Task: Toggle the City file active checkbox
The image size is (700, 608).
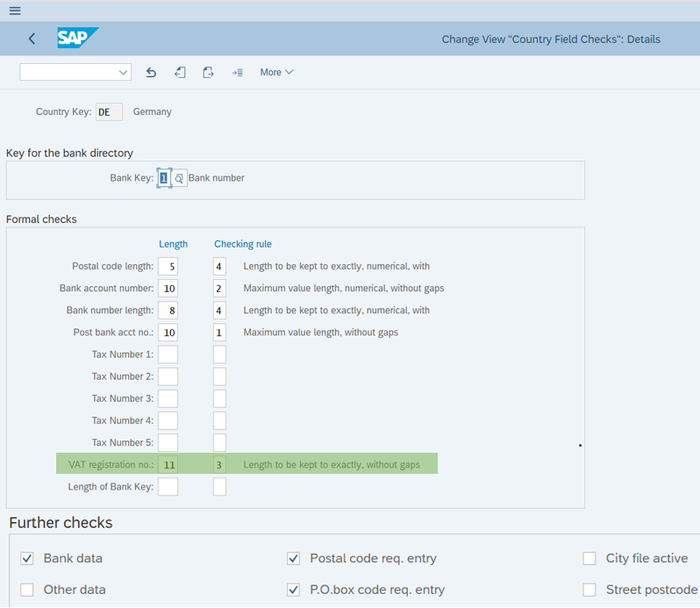Action: coord(589,559)
